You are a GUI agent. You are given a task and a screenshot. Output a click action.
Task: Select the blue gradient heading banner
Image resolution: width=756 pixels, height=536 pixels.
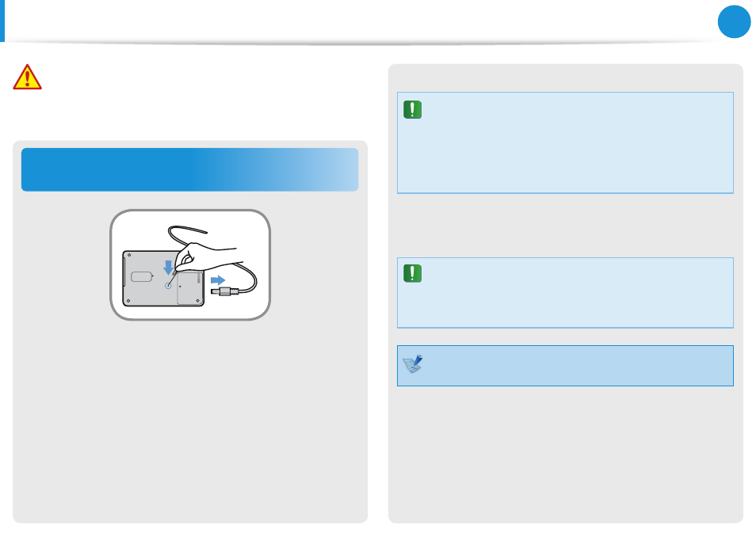pos(190,169)
